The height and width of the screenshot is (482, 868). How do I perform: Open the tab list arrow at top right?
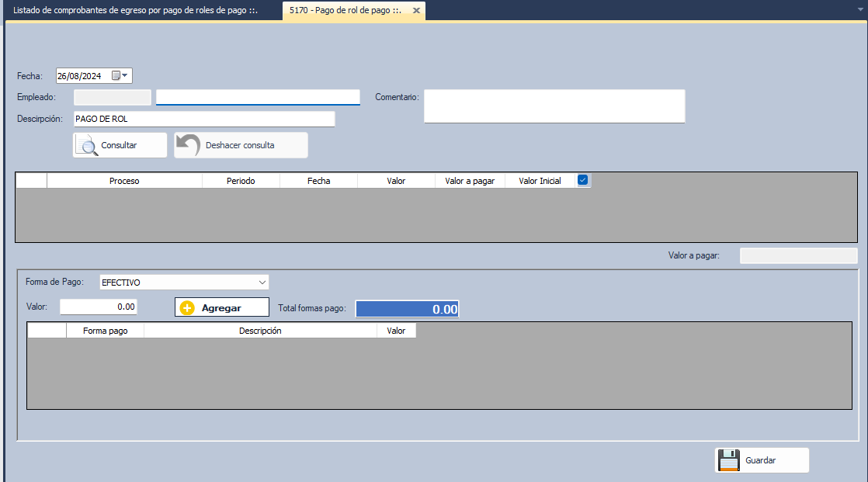point(859,11)
